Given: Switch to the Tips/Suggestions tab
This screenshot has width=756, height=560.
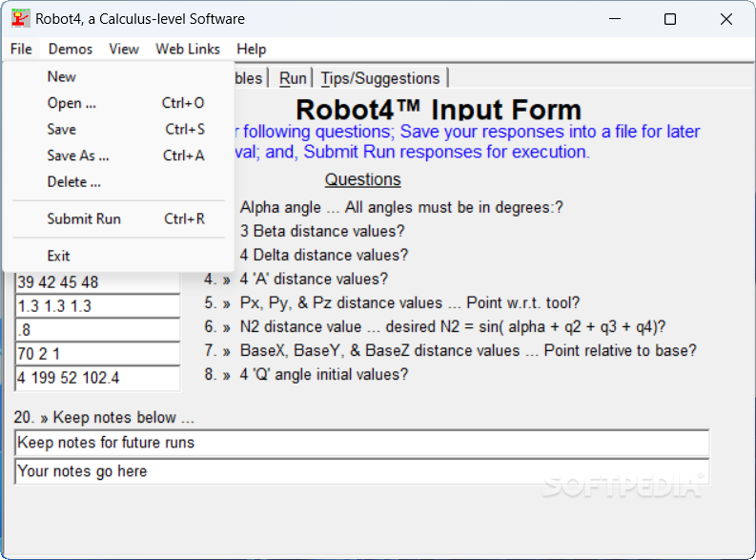Looking at the screenshot, I should pos(380,78).
